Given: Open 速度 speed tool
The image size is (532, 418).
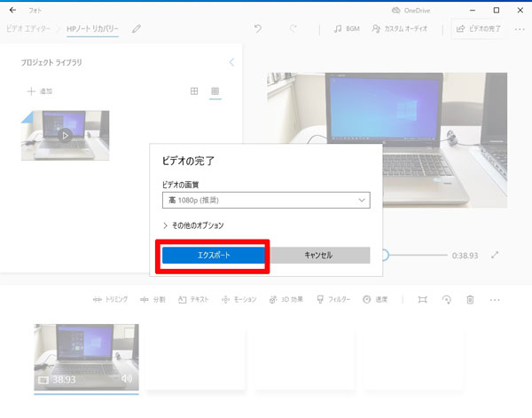Looking at the screenshot, I should 375,299.
